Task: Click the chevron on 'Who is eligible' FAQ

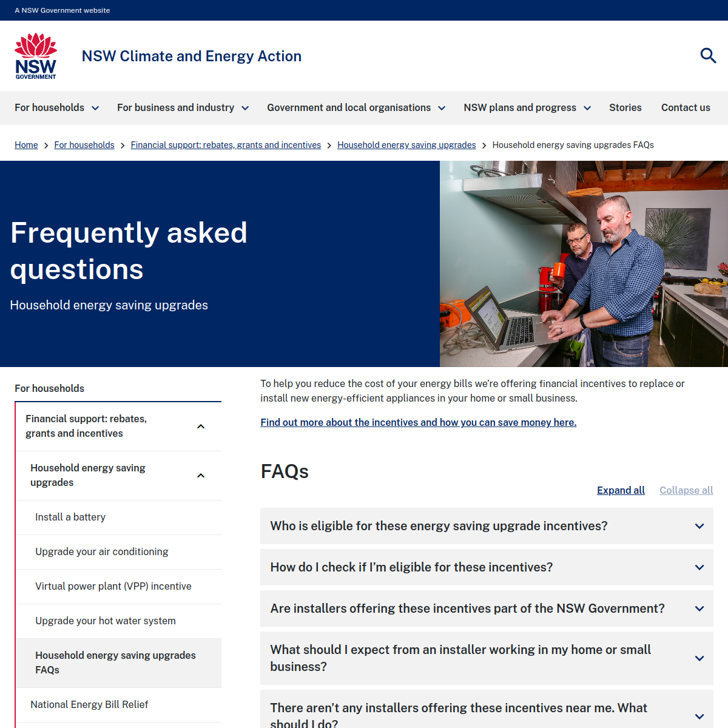Action: [x=699, y=526]
